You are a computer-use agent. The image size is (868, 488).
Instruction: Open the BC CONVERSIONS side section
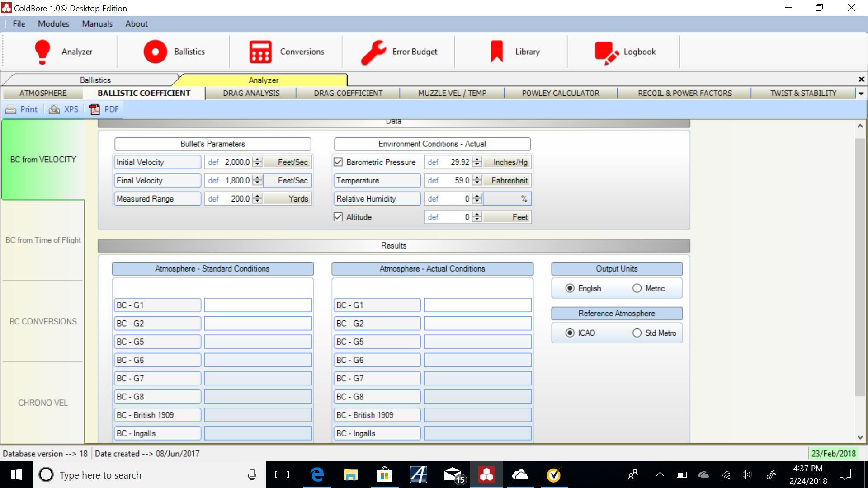pyautogui.click(x=43, y=321)
